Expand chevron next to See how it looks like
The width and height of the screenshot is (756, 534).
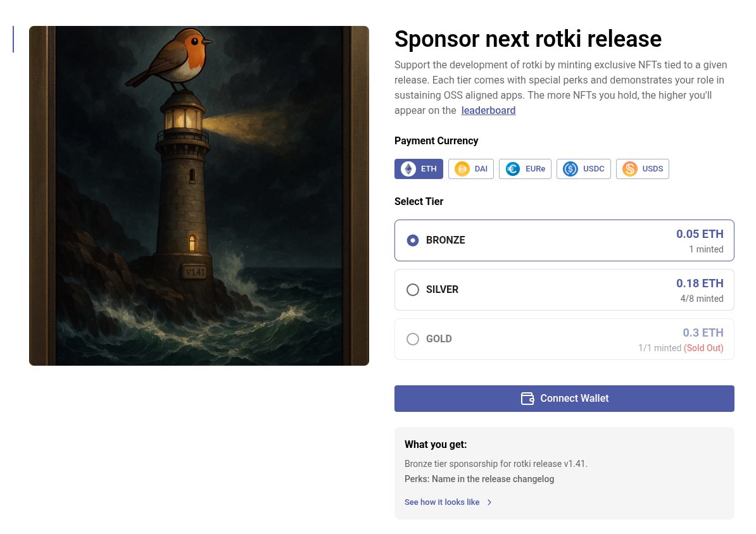(489, 502)
